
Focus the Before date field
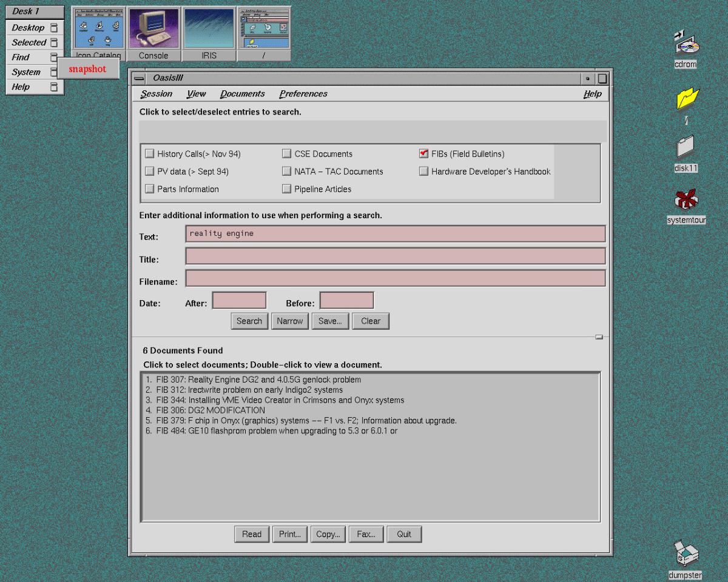pyautogui.click(x=346, y=300)
